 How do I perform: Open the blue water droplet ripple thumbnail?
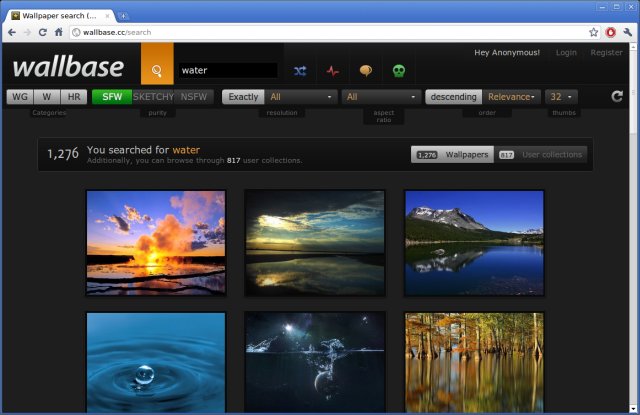(156, 362)
